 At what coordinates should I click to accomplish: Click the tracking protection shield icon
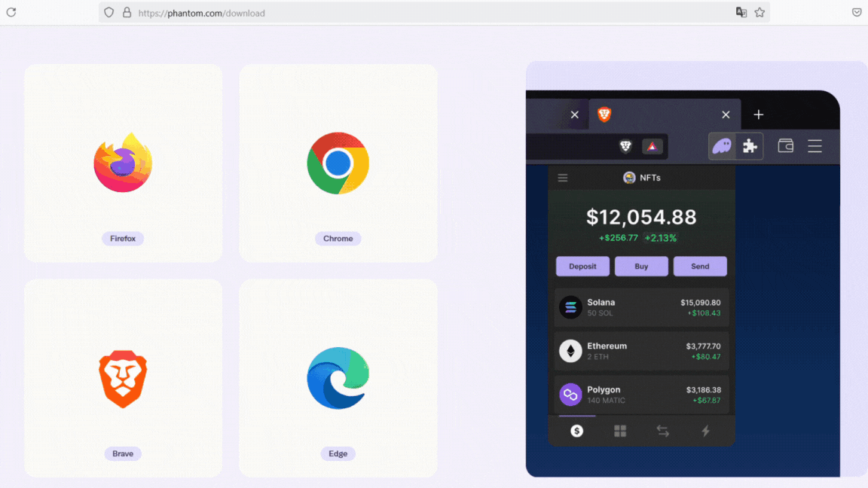[109, 12]
